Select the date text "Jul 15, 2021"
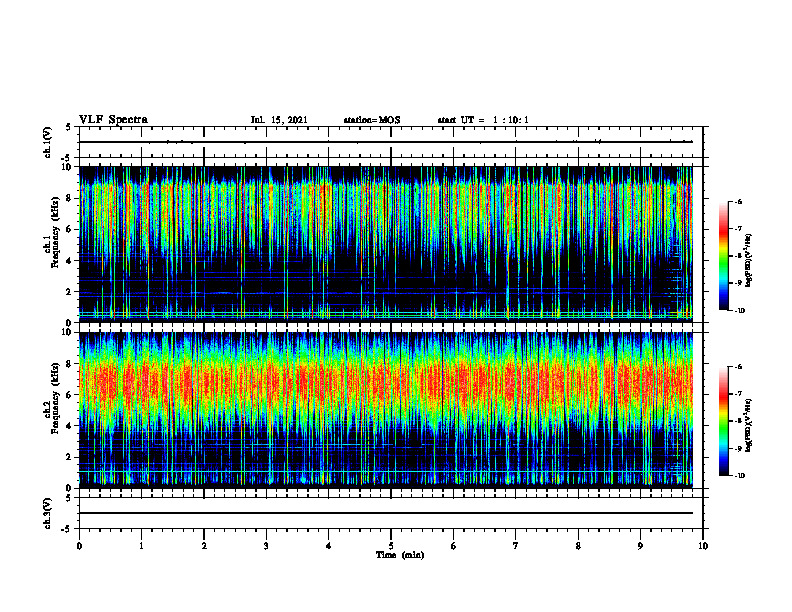The image size is (792, 612). pyautogui.click(x=279, y=120)
